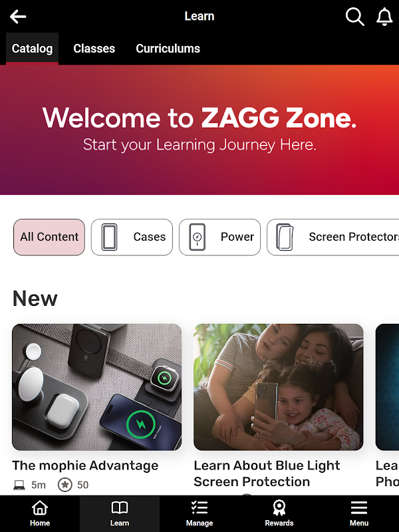Viewport: 399px width, 532px height.
Task: Switch to the Curriculums tab
Action: click(x=168, y=49)
